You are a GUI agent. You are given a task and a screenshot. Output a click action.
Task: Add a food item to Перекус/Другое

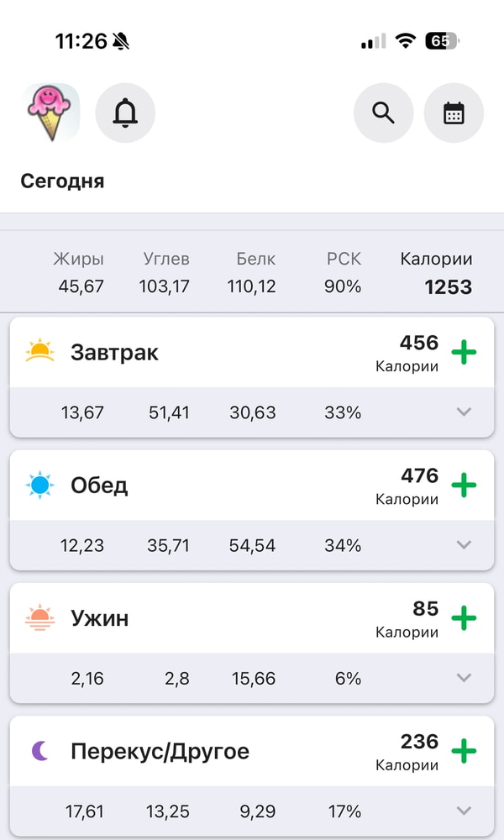[465, 752]
